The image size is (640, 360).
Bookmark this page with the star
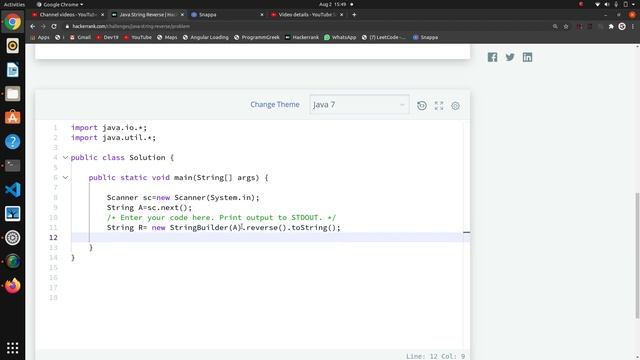(566, 27)
